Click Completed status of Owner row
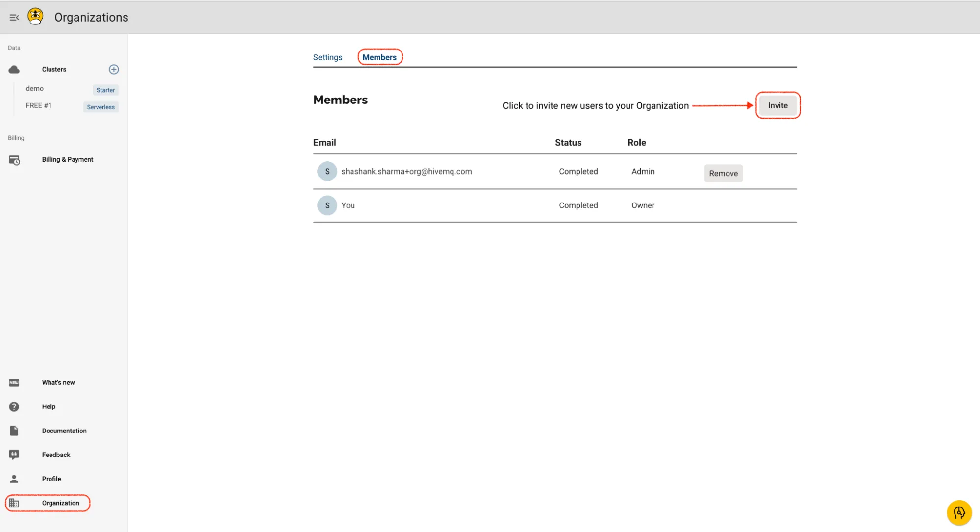 tap(578, 205)
